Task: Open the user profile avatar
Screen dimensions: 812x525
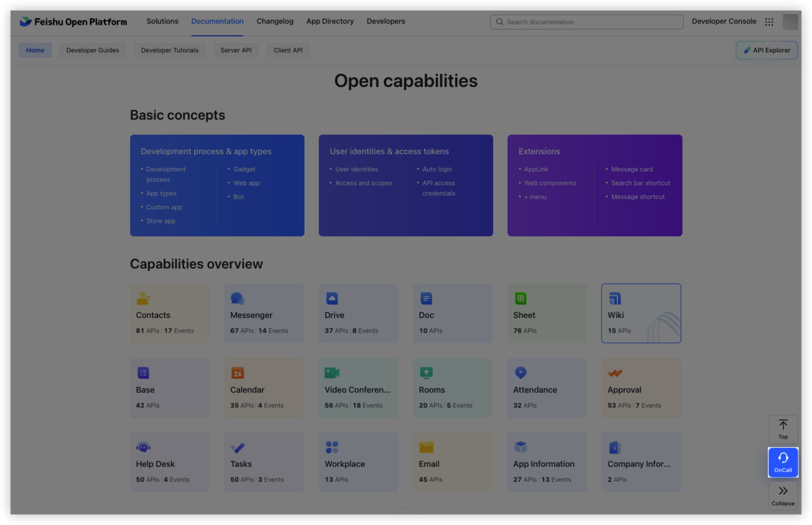Action: coord(790,22)
